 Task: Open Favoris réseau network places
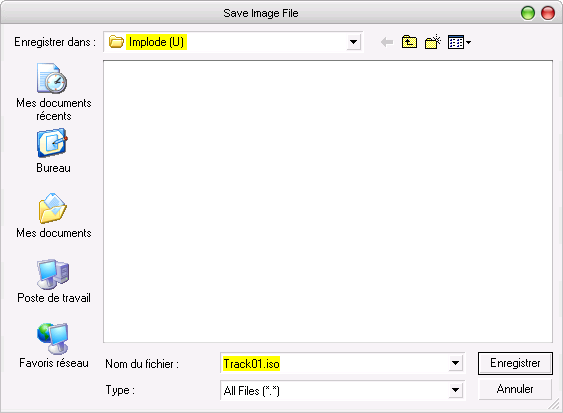(53, 345)
